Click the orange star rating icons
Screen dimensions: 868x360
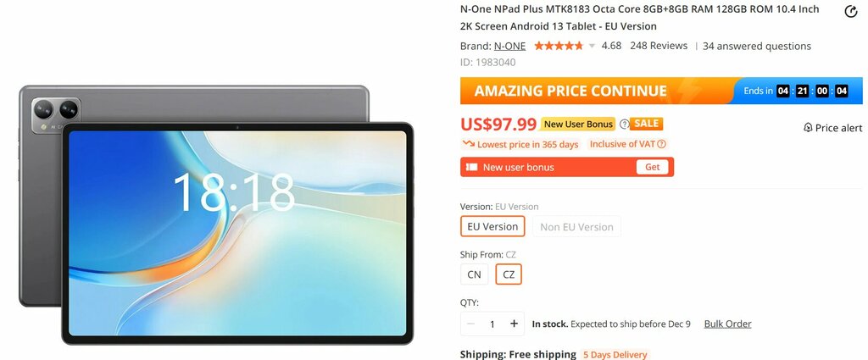[x=558, y=46]
